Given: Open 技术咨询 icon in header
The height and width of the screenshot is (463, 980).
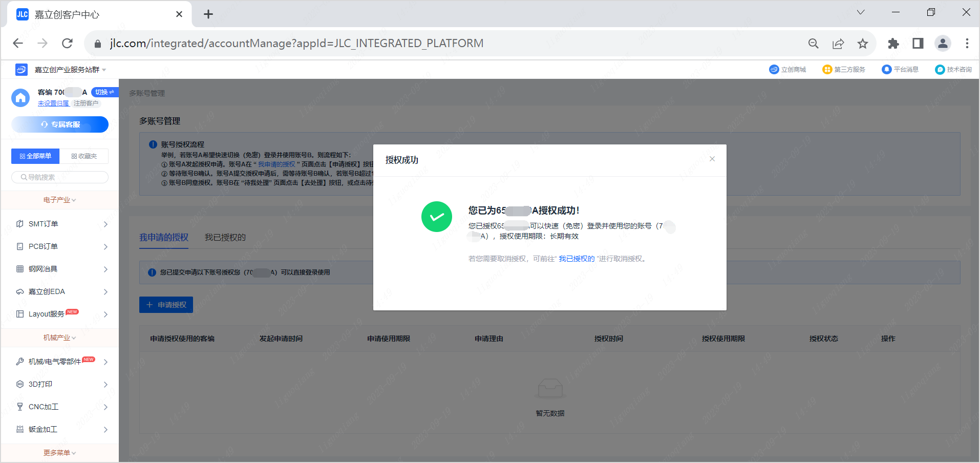Looking at the screenshot, I should coord(940,70).
